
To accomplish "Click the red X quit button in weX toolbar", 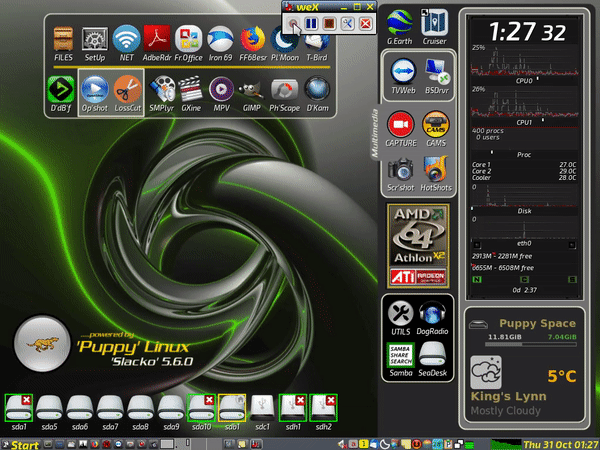I will (365, 24).
